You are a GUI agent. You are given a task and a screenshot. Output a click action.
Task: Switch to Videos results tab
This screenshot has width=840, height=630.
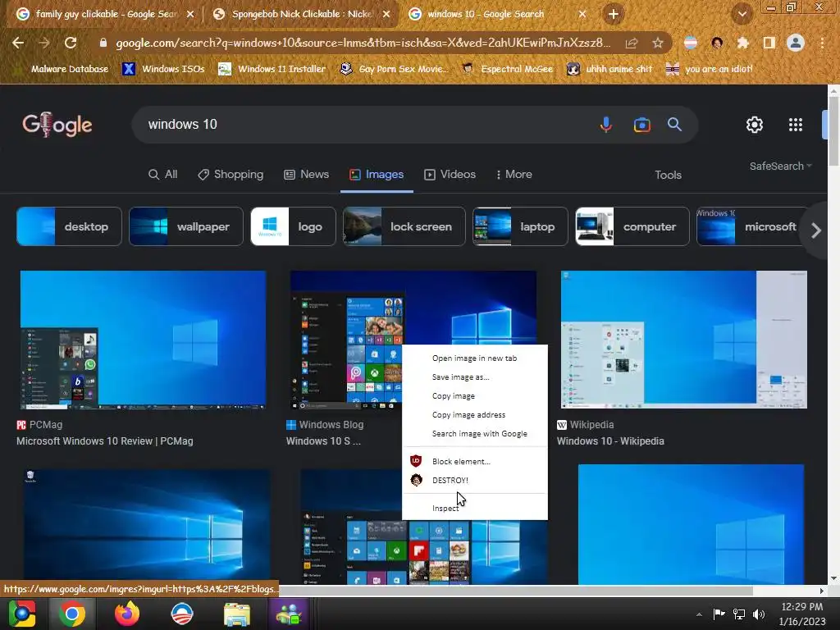point(450,174)
